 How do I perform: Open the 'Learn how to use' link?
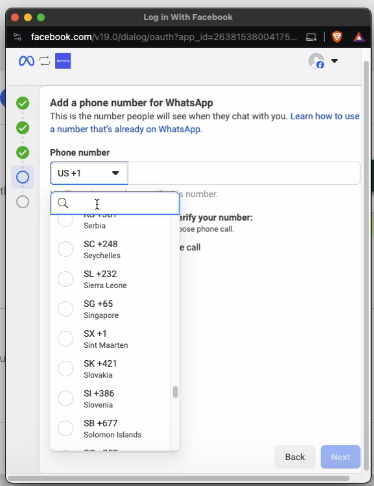[325, 116]
